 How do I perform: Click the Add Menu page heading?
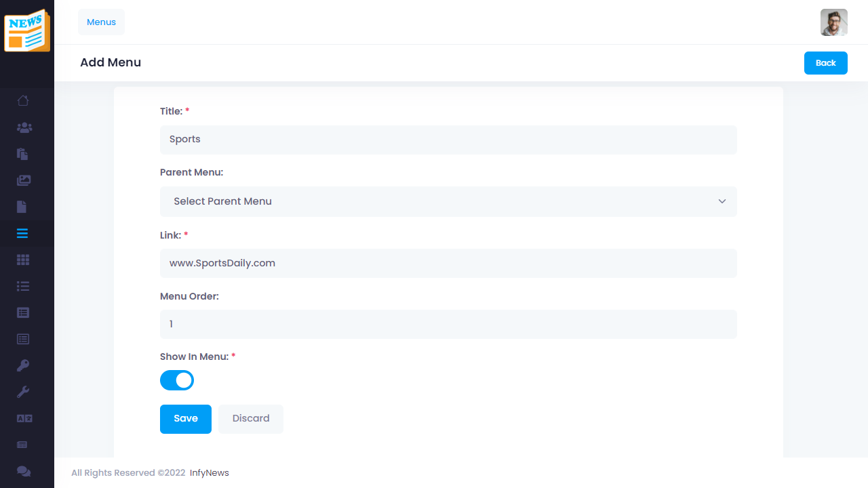point(111,62)
